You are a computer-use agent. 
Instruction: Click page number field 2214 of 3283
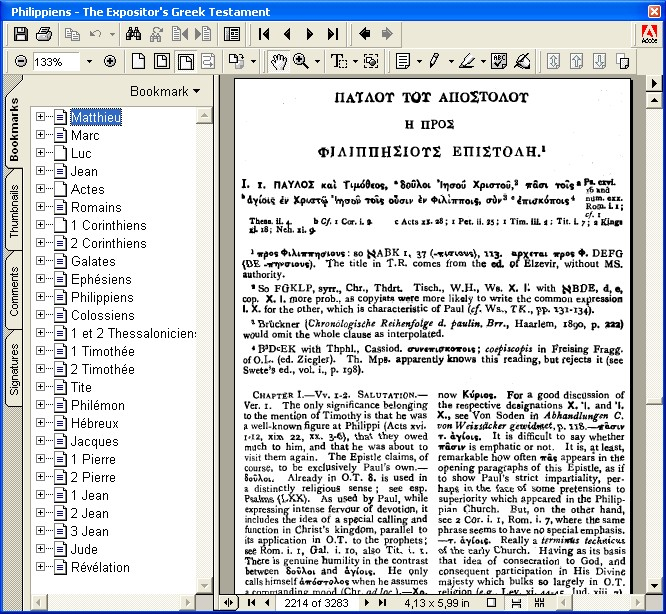[x=316, y=603]
